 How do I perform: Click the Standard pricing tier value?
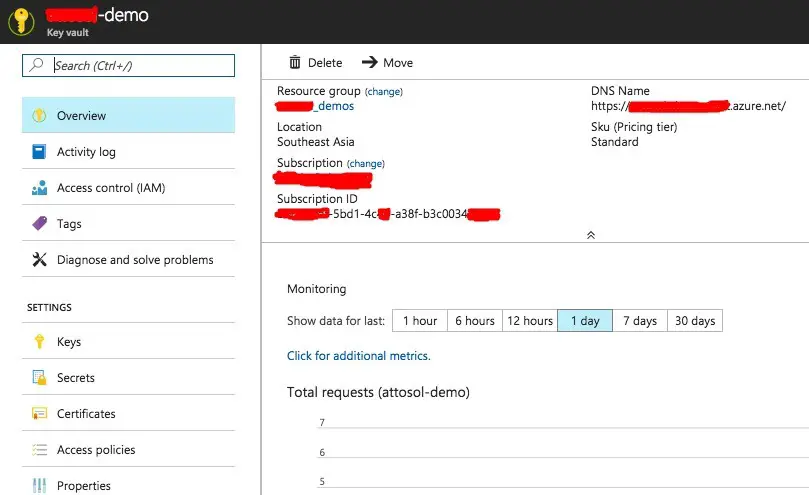coord(614,142)
